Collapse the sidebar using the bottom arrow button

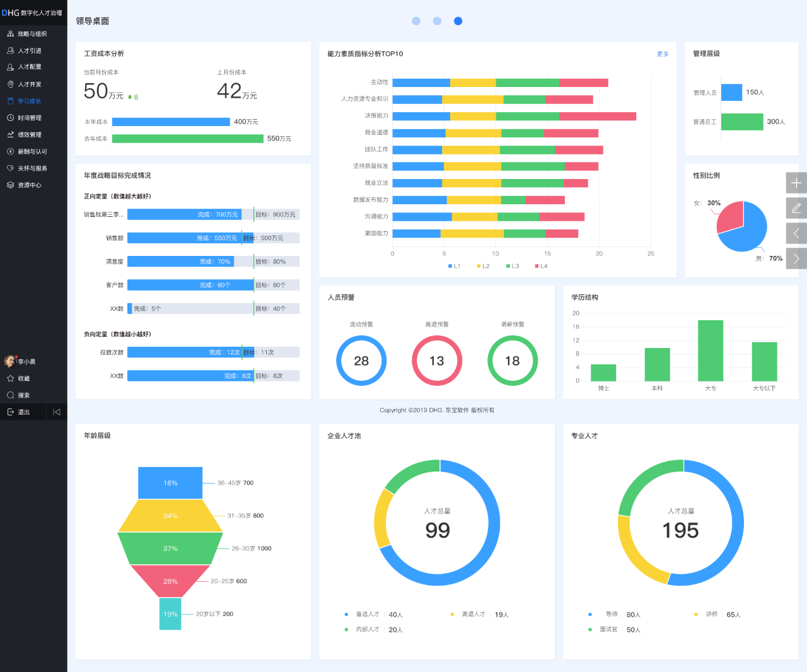pos(57,412)
